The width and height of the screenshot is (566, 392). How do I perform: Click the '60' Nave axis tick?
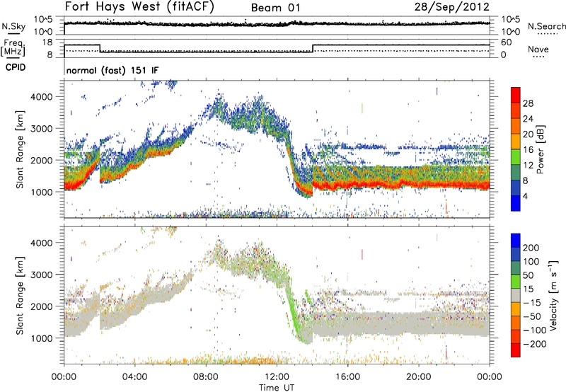tap(507, 42)
